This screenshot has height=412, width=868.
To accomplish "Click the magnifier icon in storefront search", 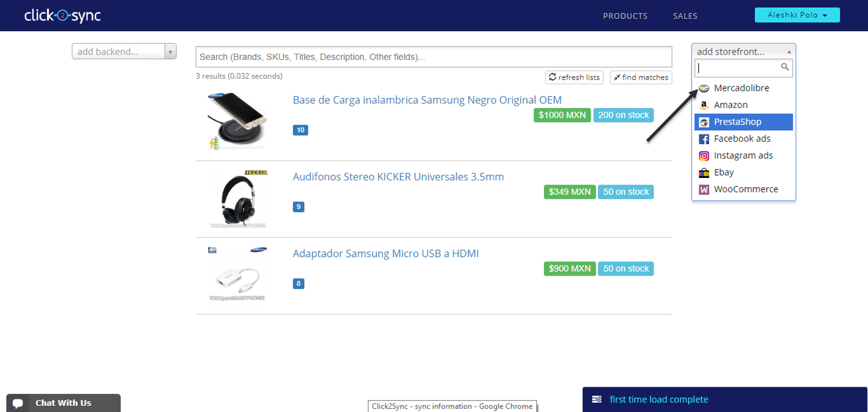I will [785, 67].
